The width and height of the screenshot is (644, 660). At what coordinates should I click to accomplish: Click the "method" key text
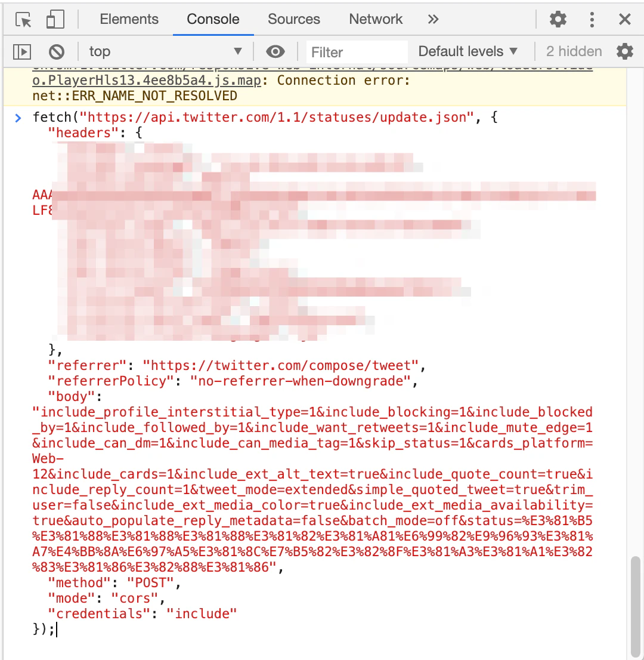point(79,582)
